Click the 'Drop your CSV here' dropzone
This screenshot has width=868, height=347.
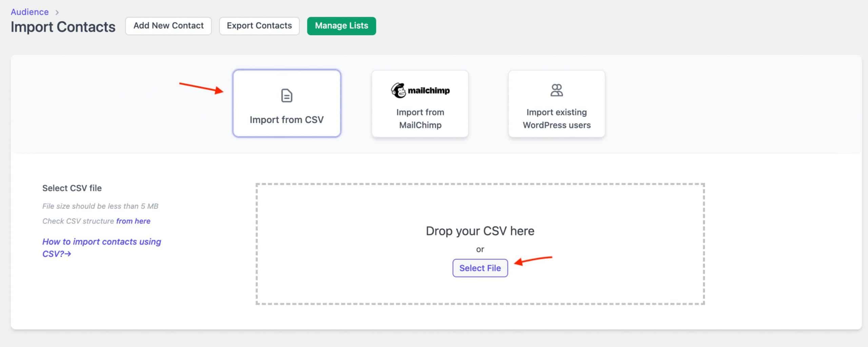[x=480, y=244]
